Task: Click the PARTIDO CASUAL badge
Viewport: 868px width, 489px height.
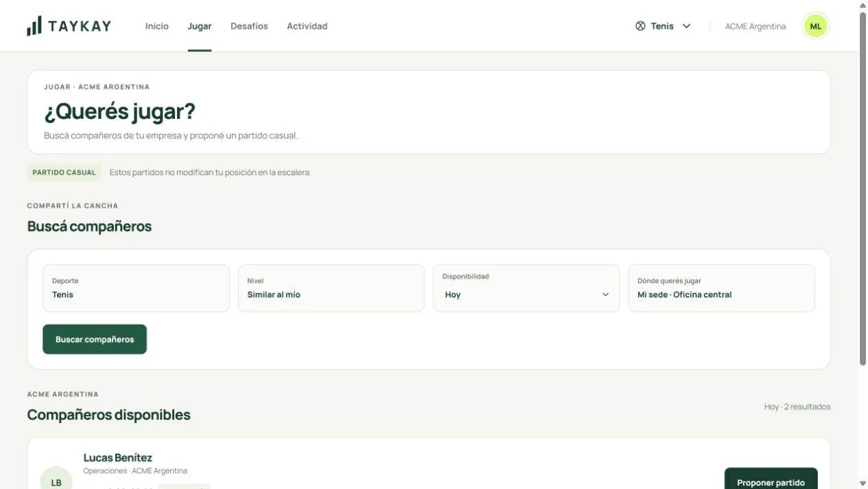Action: point(64,172)
